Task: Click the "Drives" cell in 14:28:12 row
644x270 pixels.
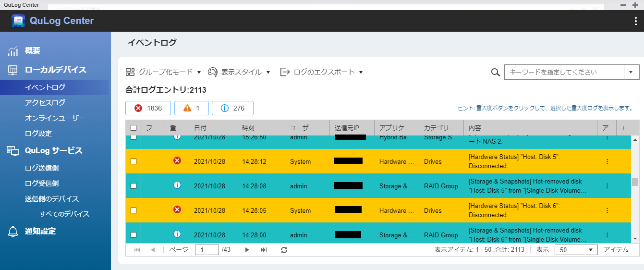Action: pos(433,161)
